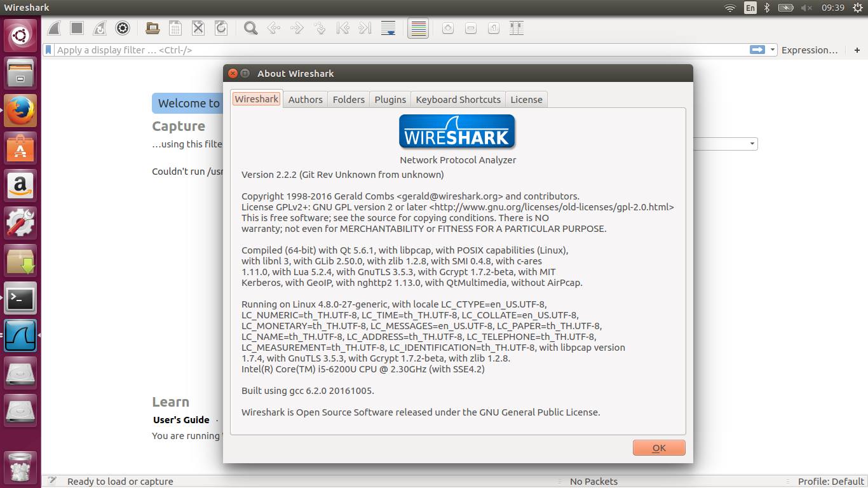This screenshot has height=488, width=868.
Task: Open the User's Guide link in main window
Action: point(181,419)
